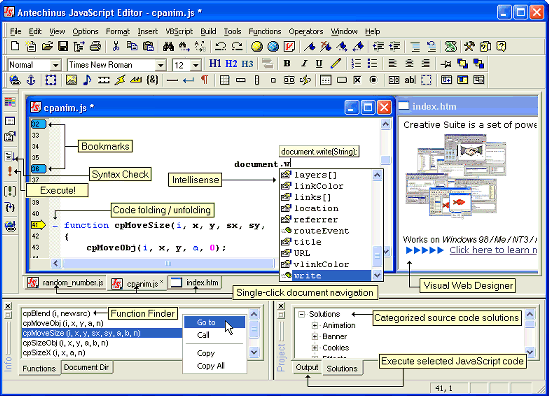The height and width of the screenshot is (396, 549).
Task: Click the highlighter pen icon
Action: 335,63
